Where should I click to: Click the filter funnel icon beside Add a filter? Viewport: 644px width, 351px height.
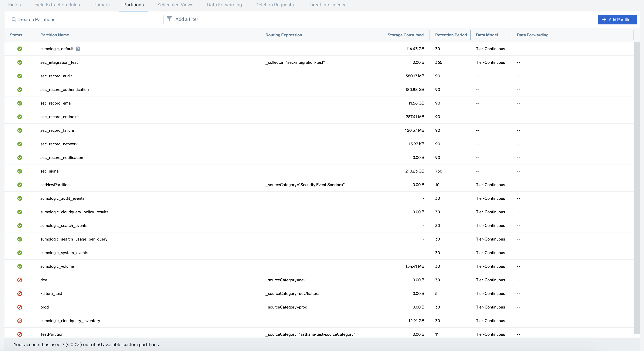coord(169,19)
